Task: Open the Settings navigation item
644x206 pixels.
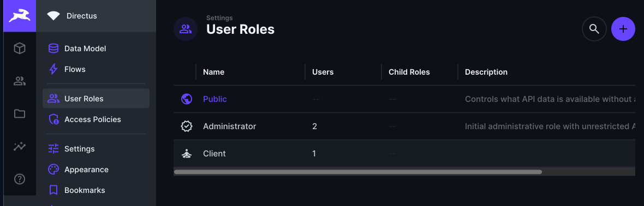Action: 96,149
